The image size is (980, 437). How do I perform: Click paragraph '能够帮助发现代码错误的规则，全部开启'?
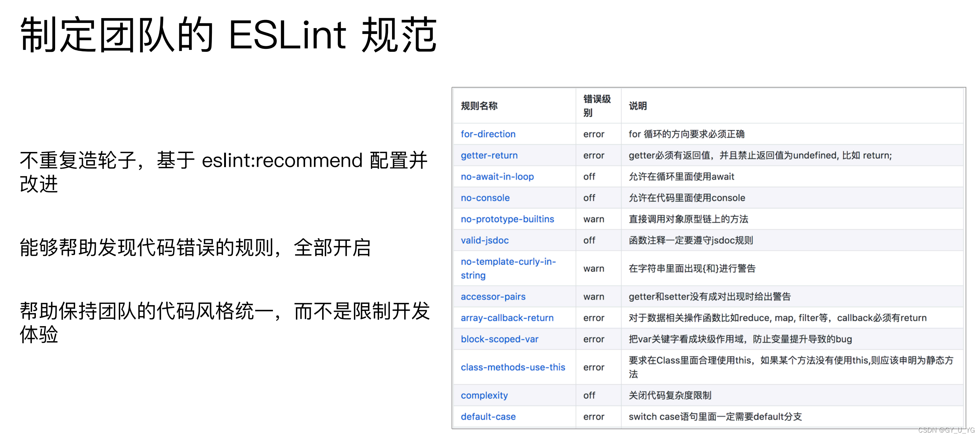click(195, 248)
